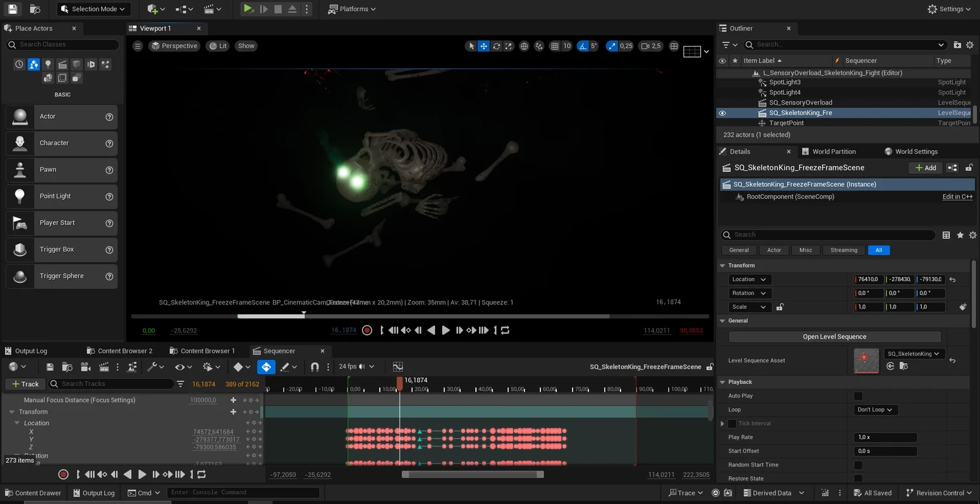Save the sequence in Sequencer toolbar

[x=50, y=367]
